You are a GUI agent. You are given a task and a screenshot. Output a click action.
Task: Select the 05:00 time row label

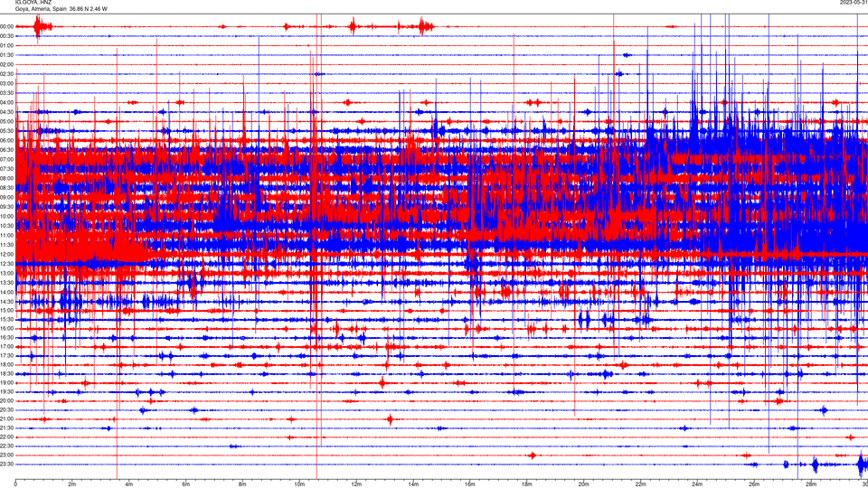[6, 121]
